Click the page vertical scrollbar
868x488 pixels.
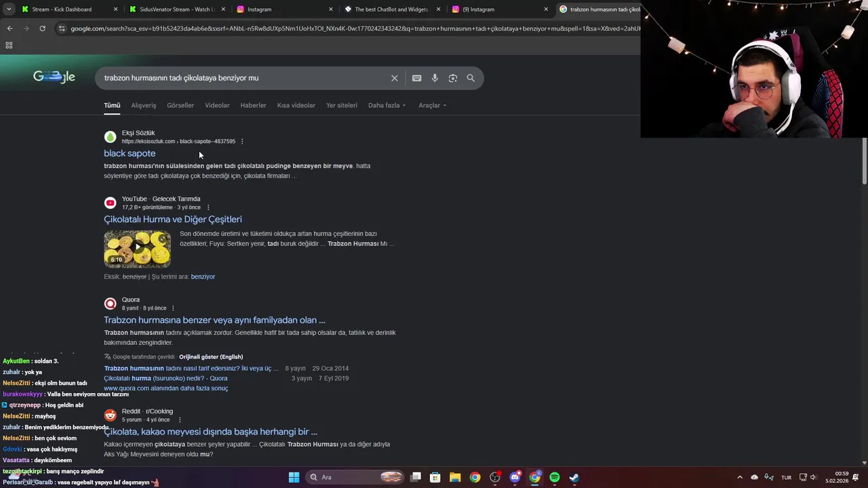(865, 160)
